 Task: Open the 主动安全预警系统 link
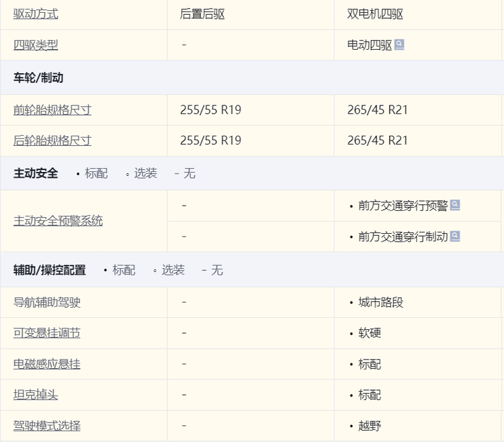click(x=58, y=221)
